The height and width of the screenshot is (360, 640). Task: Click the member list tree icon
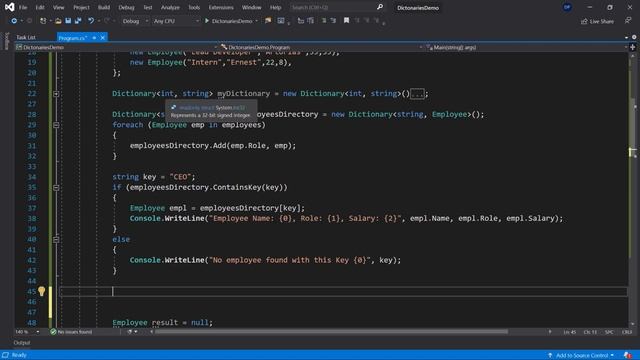pyautogui.click(x=301, y=21)
